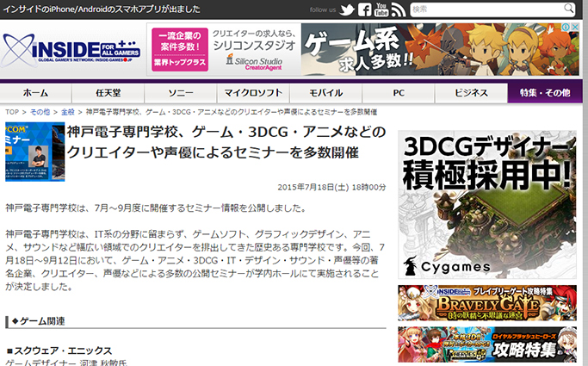Click the article headline text
The height and width of the screenshot is (366, 588).
(226, 142)
